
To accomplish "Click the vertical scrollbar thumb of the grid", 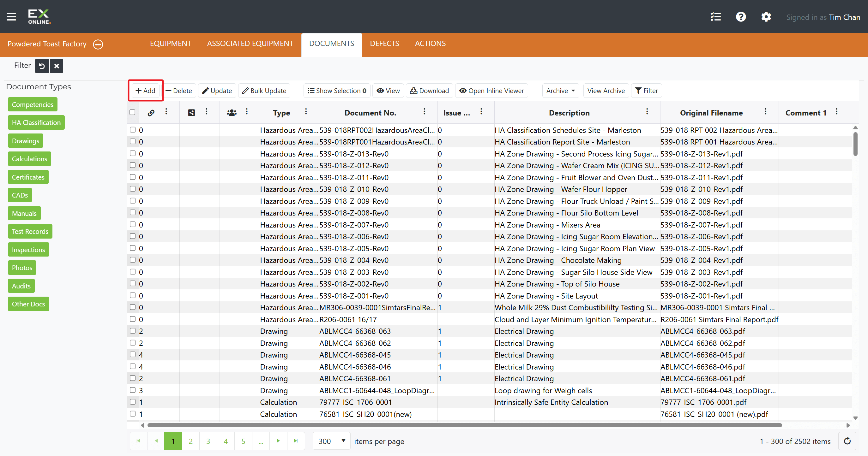I will pos(855,144).
